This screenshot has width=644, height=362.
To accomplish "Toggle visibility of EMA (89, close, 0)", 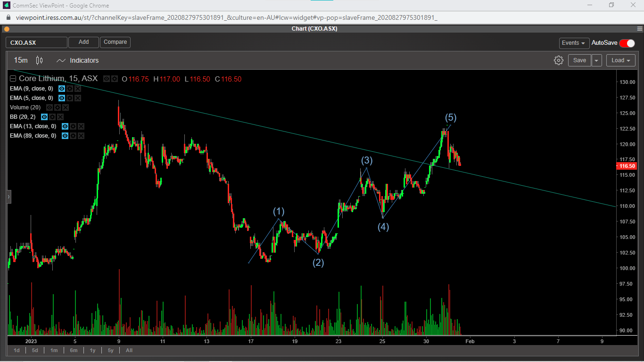I will (x=65, y=136).
